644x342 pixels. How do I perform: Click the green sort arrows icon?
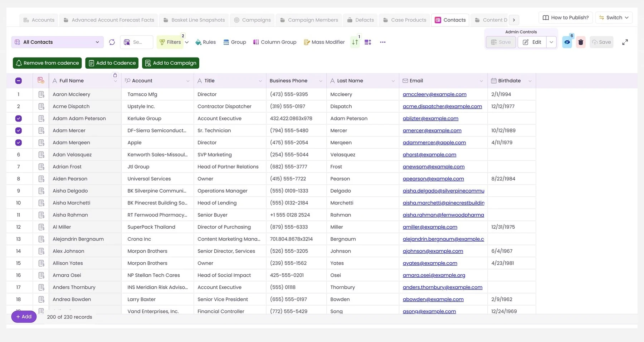click(355, 42)
